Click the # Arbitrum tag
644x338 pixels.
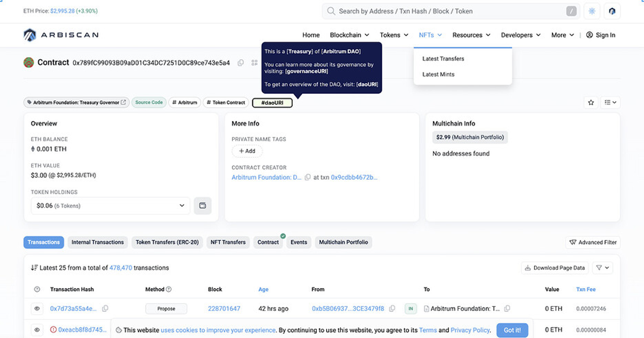click(x=185, y=103)
